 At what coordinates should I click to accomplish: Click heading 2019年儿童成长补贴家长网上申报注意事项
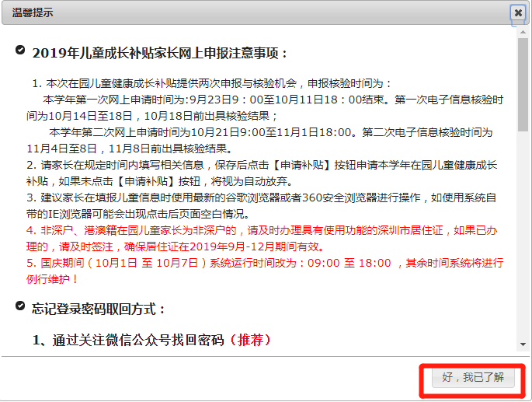tap(159, 53)
